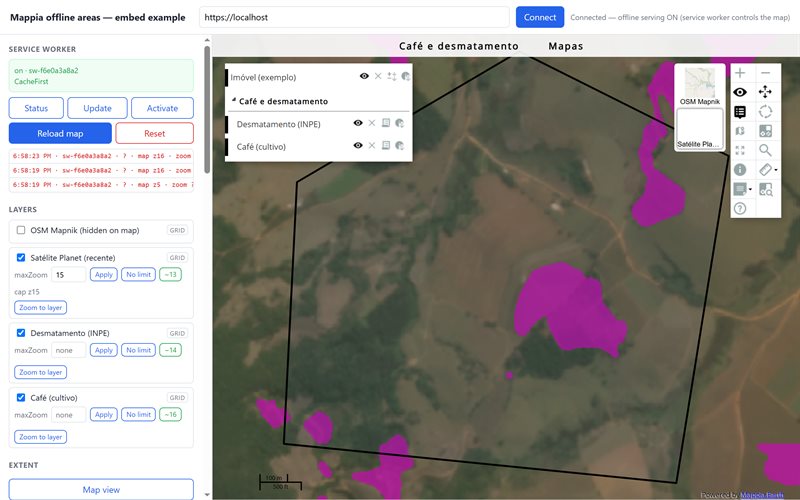Click the dashed circle rotate icon

point(765,112)
